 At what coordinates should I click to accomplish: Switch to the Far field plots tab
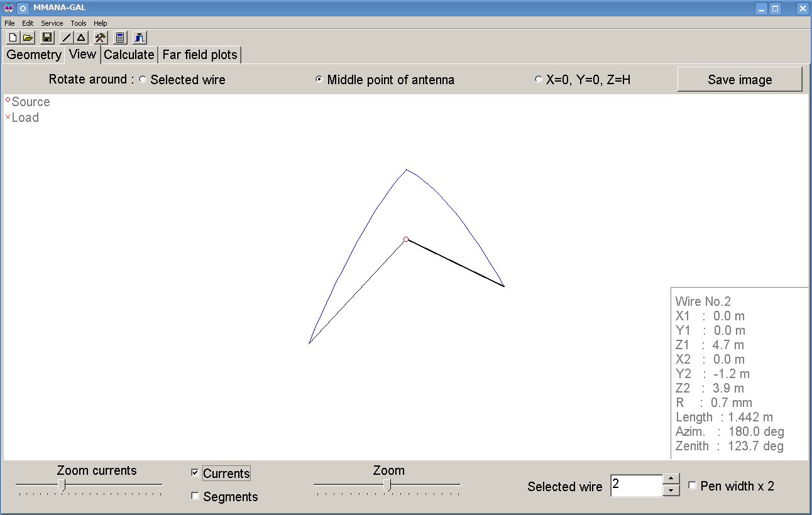coord(199,55)
